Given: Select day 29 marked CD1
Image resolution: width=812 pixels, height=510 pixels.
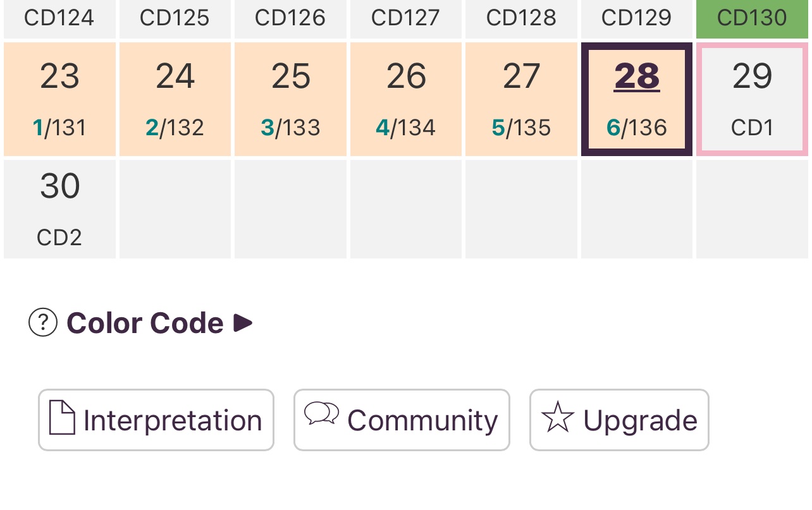Looking at the screenshot, I should coord(753,99).
